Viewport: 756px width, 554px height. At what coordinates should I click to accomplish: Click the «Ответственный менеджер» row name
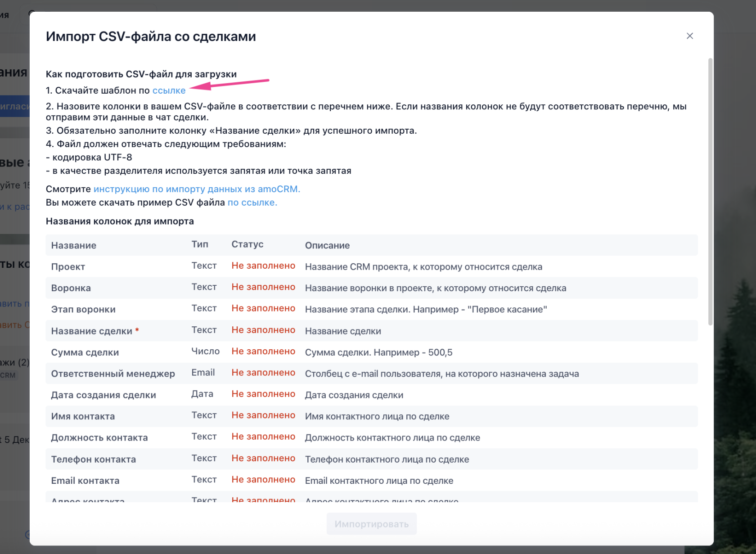(113, 374)
